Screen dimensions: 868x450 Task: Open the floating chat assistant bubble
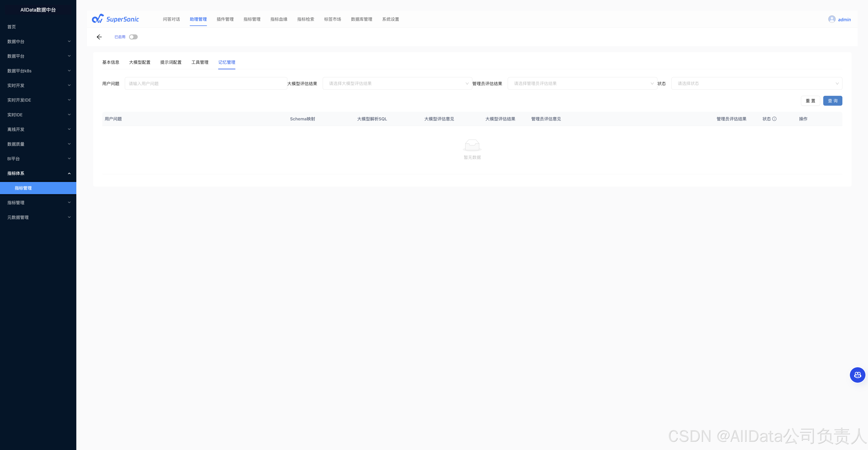point(857,375)
